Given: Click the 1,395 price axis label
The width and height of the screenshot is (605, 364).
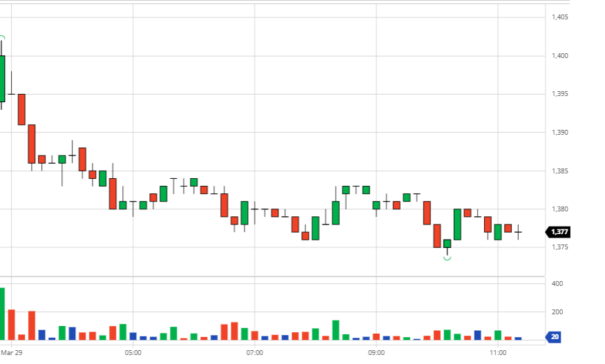Looking at the screenshot, I should pyautogui.click(x=560, y=94).
